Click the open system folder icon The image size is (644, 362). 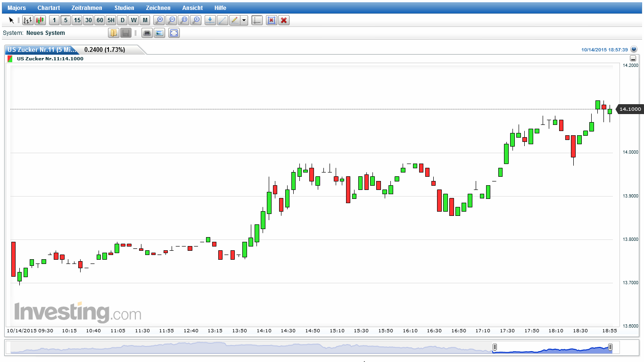coord(114,33)
